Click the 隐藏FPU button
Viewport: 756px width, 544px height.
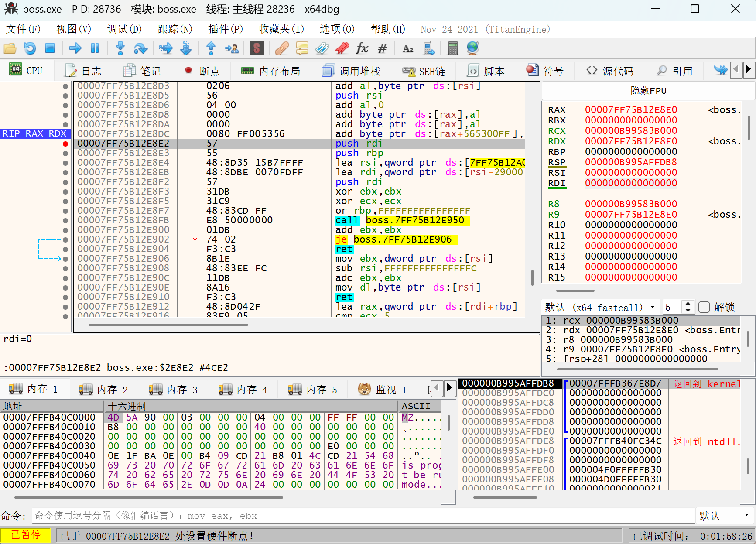coord(648,91)
